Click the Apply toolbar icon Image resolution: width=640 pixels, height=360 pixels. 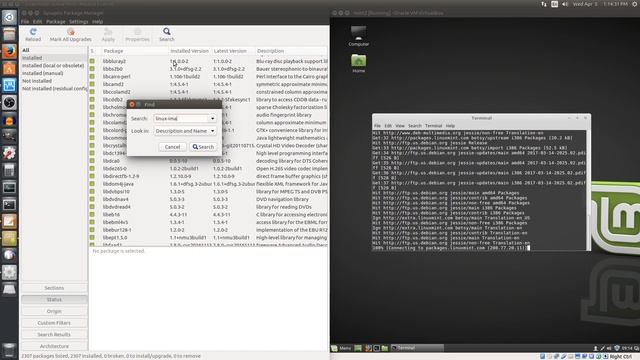(108, 31)
